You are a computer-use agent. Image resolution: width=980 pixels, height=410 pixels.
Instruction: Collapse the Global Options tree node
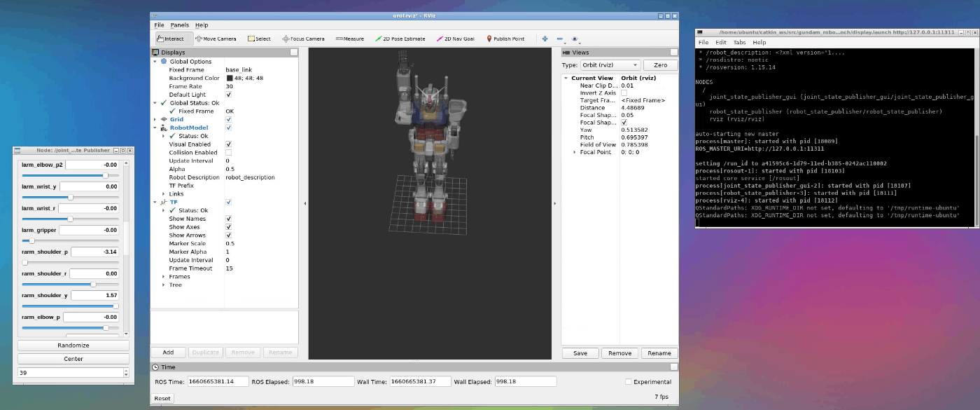(155, 62)
